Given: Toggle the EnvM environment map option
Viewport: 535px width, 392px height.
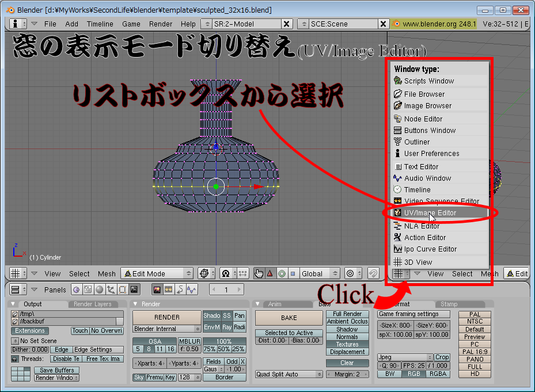Looking at the screenshot, I should [212, 327].
